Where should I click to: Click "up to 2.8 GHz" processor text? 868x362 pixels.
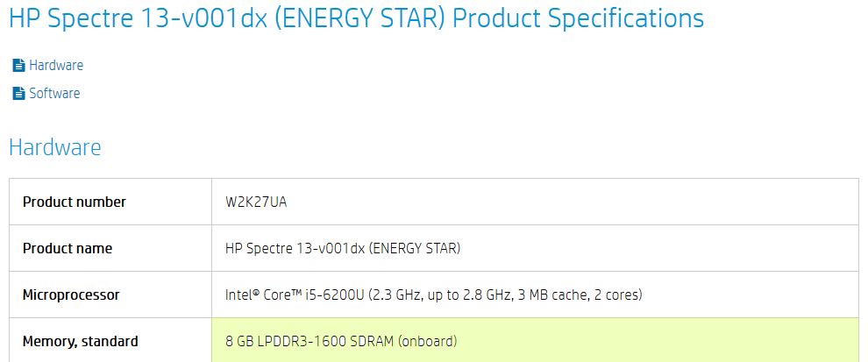click(x=465, y=295)
